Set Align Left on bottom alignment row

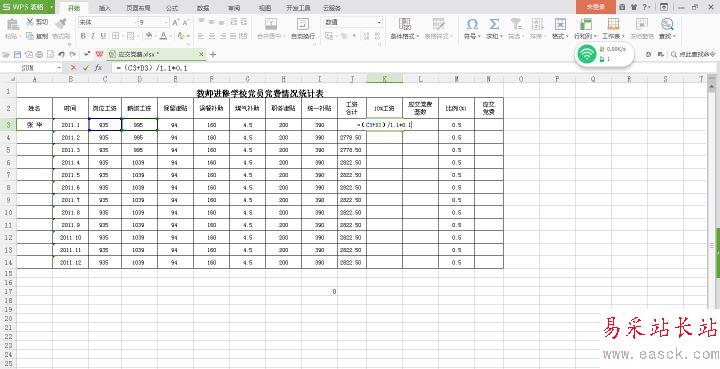pyautogui.click(x=201, y=35)
